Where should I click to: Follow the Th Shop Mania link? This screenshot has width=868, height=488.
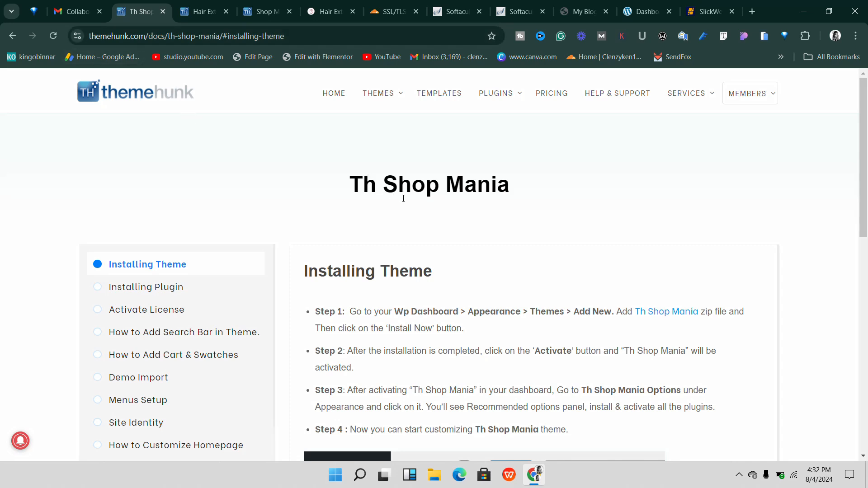click(x=666, y=311)
